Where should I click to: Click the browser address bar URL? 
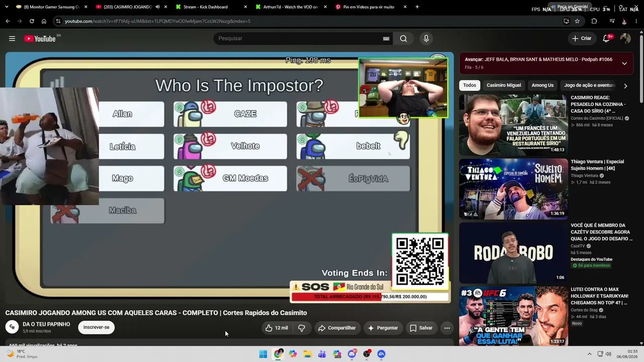click(x=157, y=21)
